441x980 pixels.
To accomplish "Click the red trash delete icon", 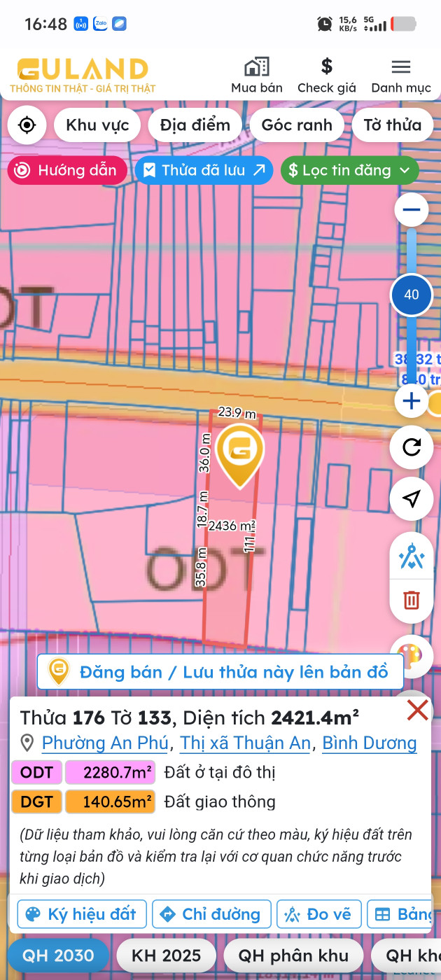I will 412,600.
